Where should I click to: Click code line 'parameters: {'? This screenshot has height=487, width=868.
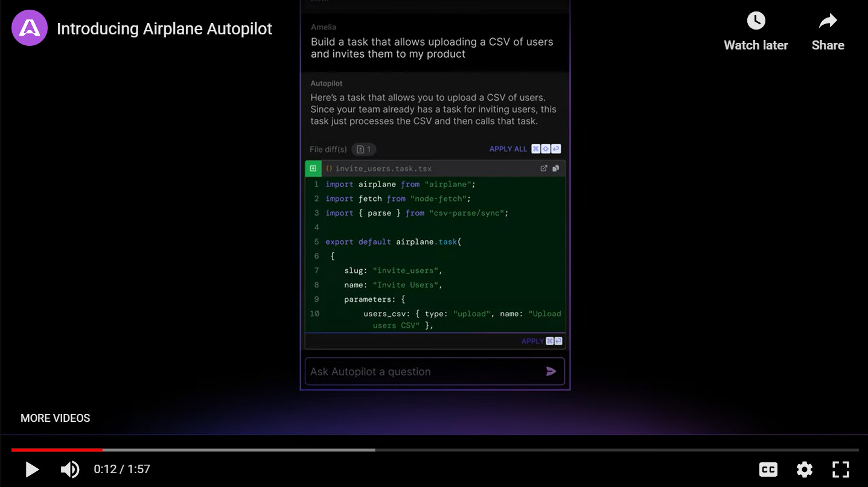coord(374,299)
